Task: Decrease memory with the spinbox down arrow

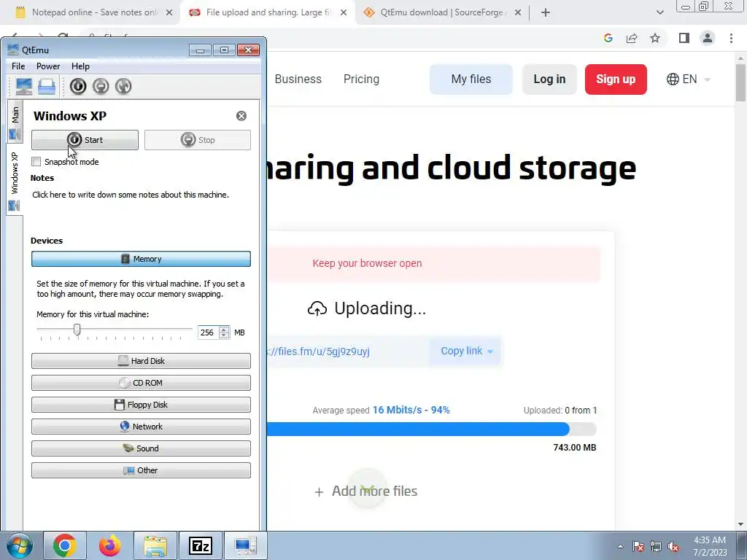Action: point(224,335)
